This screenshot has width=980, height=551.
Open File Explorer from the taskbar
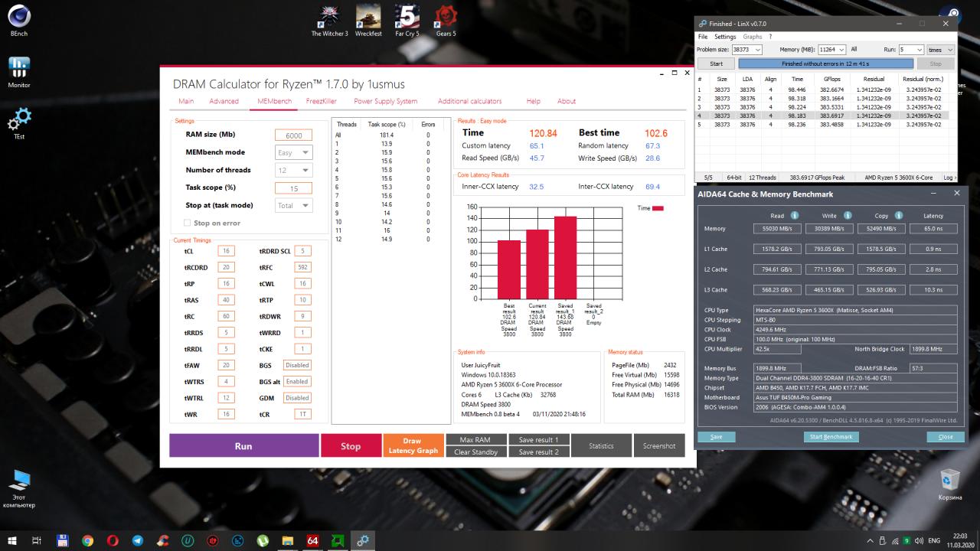[287, 540]
